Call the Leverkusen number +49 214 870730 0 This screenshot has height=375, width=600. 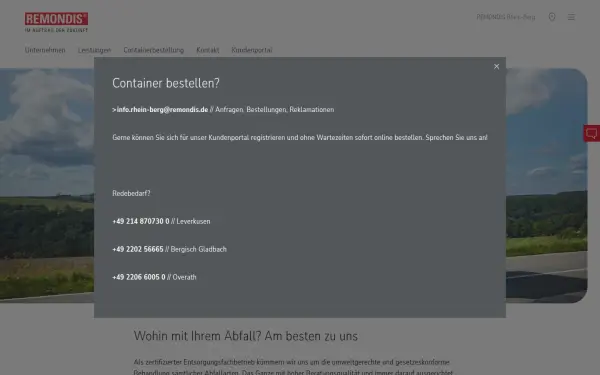tap(141, 221)
